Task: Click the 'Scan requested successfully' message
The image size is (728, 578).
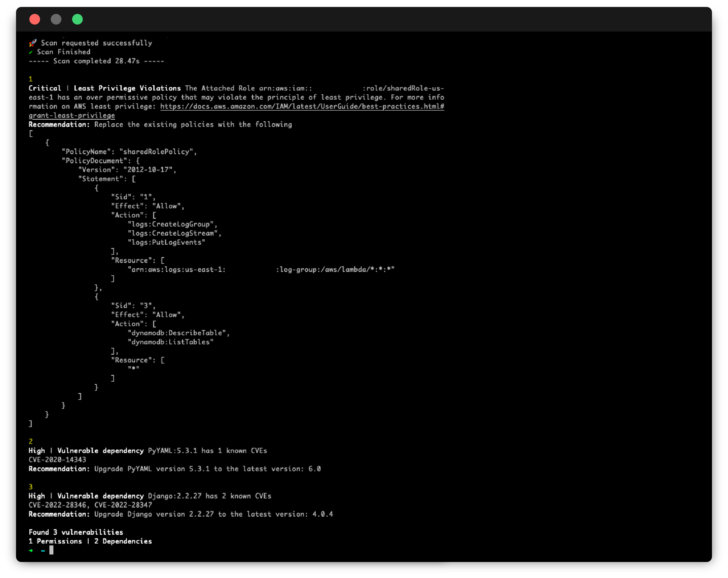Action: click(x=97, y=43)
